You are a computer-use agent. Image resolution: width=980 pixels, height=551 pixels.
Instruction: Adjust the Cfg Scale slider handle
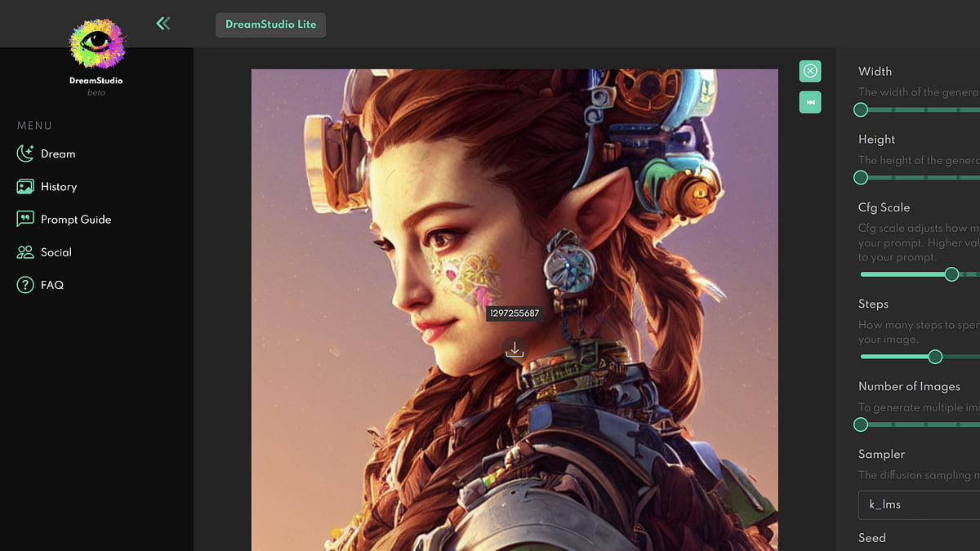click(951, 274)
